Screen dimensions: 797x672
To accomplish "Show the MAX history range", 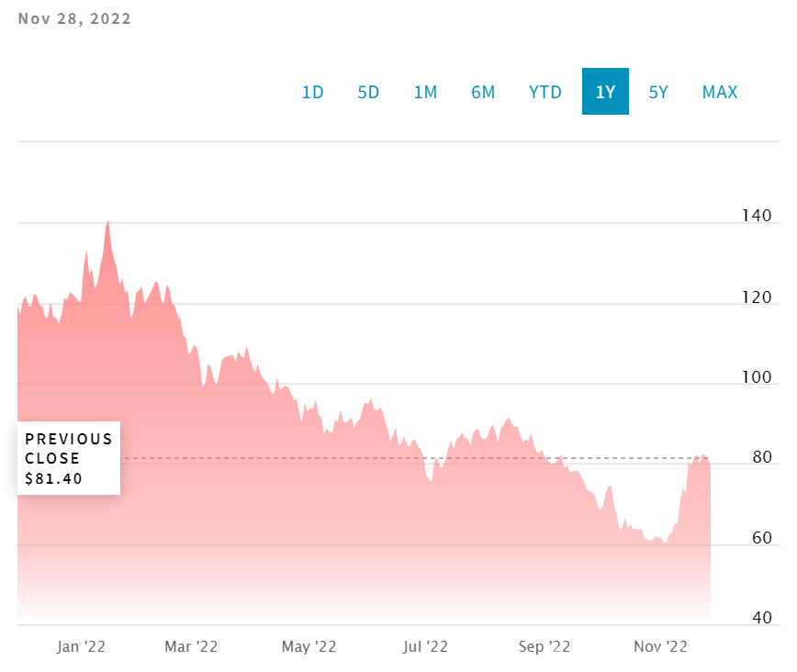I will tap(720, 92).
